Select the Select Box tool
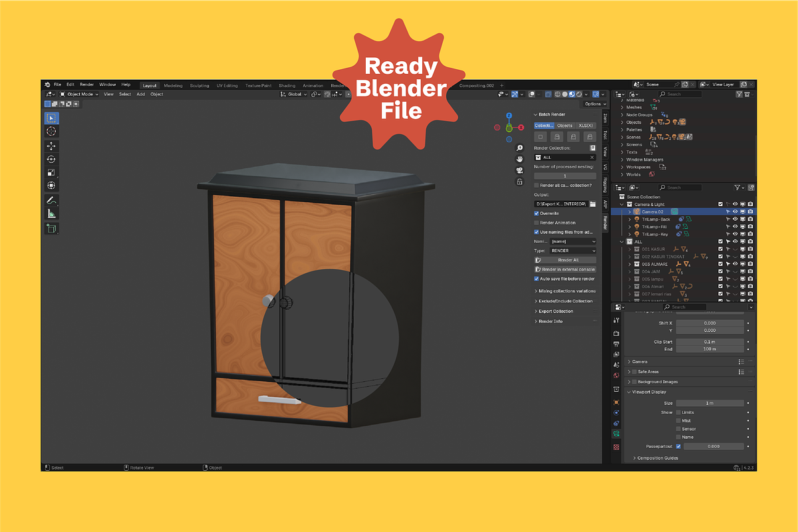The height and width of the screenshot is (532, 798). (51, 118)
